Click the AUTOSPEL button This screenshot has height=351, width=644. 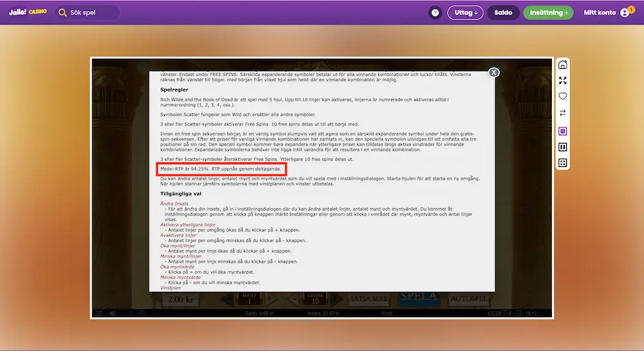(x=468, y=299)
